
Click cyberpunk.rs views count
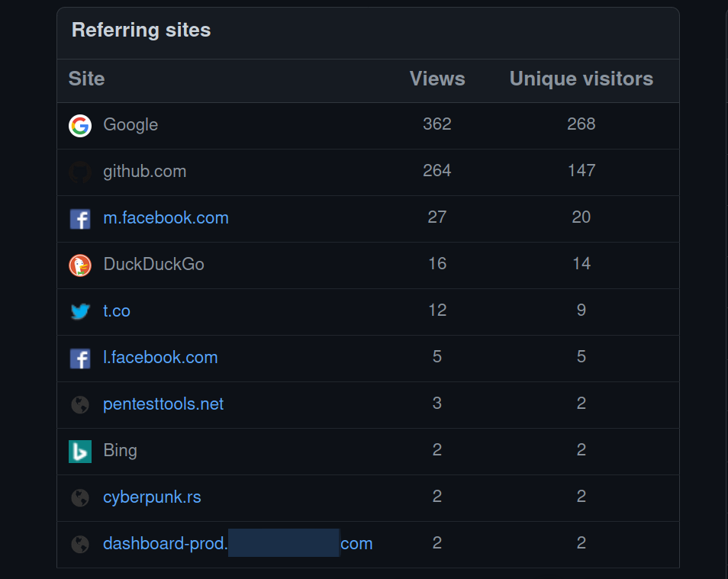tap(437, 497)
